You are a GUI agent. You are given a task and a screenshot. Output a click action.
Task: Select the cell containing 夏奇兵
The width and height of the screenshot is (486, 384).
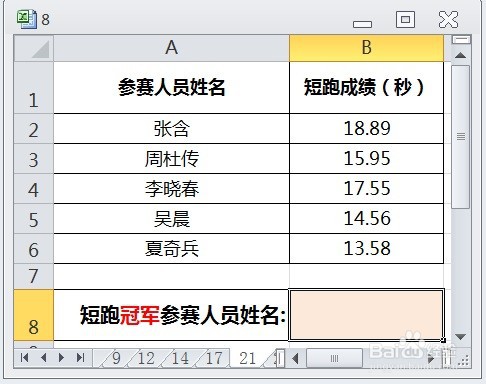pos(171,249)
